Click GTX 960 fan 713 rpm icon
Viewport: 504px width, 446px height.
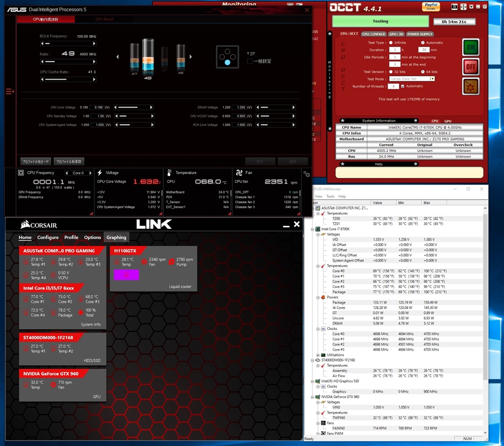53,384
